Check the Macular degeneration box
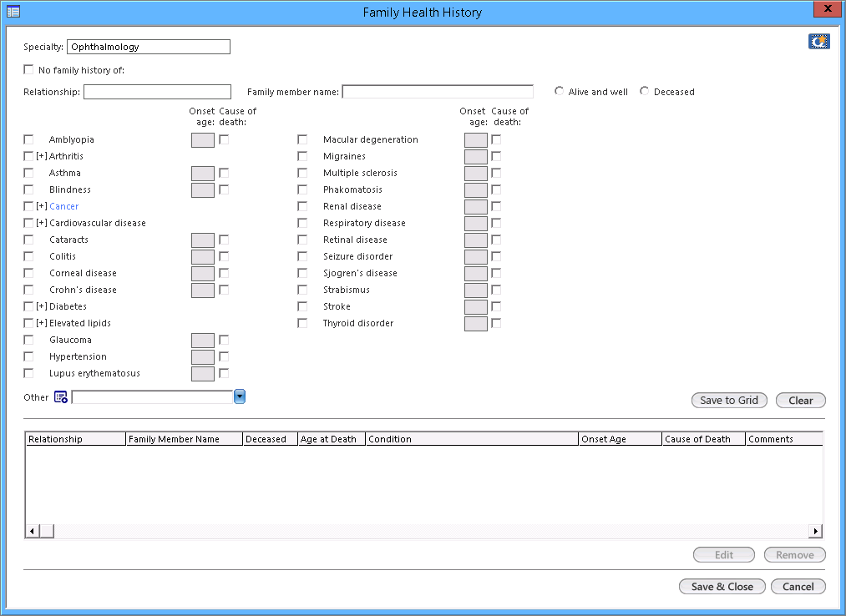Screen dimensions: 846x616 coord(302,139)
